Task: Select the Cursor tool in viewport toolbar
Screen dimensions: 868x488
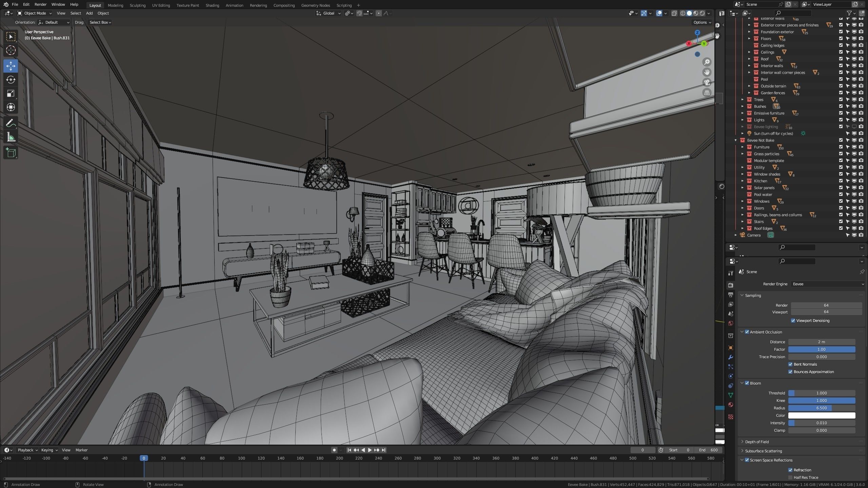Action: [x=11, y=50]
